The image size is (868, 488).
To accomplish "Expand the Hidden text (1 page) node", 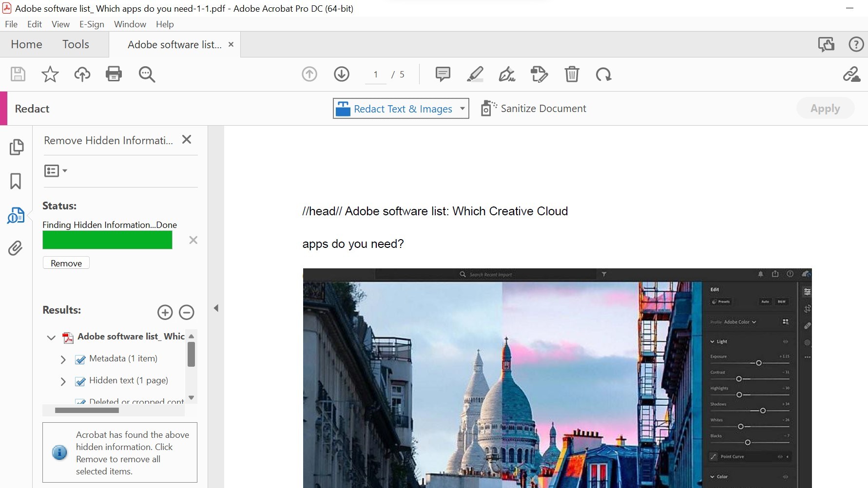I will coord(63,381).
